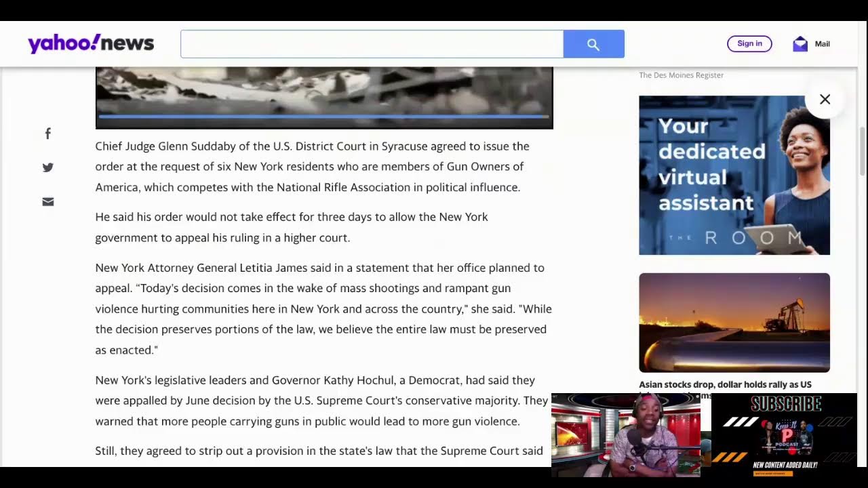Click paragraph 'He said his order would not'
This screenshot has width=868, height=488.
[292, 227]
